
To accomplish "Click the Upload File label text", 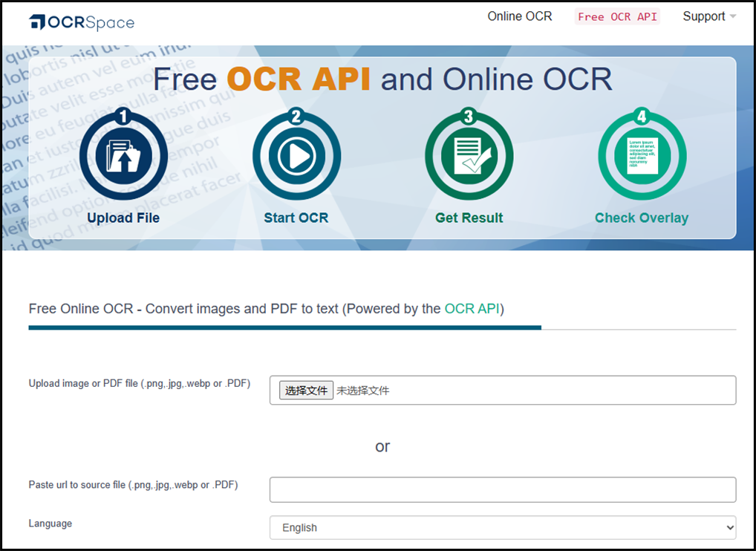I will [x=123, y=218].
